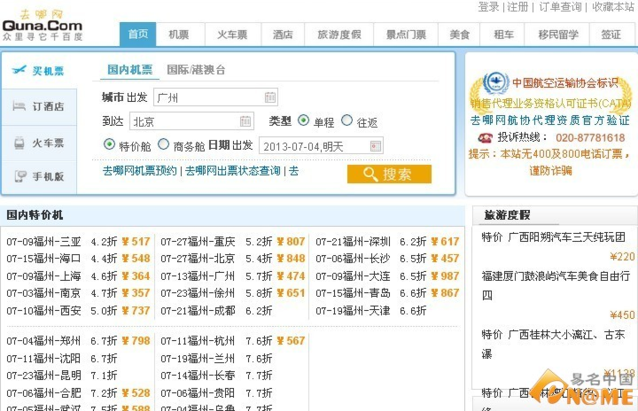
Task: Click phone icon beside 手机版
Action: [20, 176]
